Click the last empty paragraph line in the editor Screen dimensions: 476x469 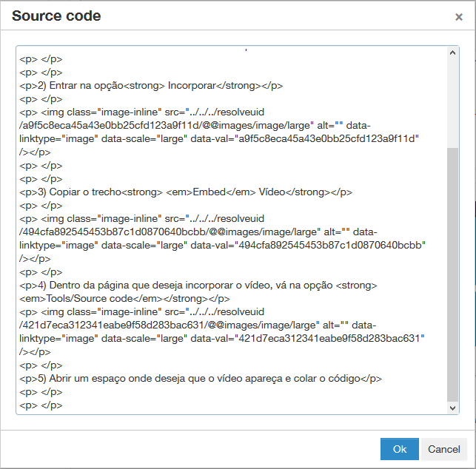41,405
